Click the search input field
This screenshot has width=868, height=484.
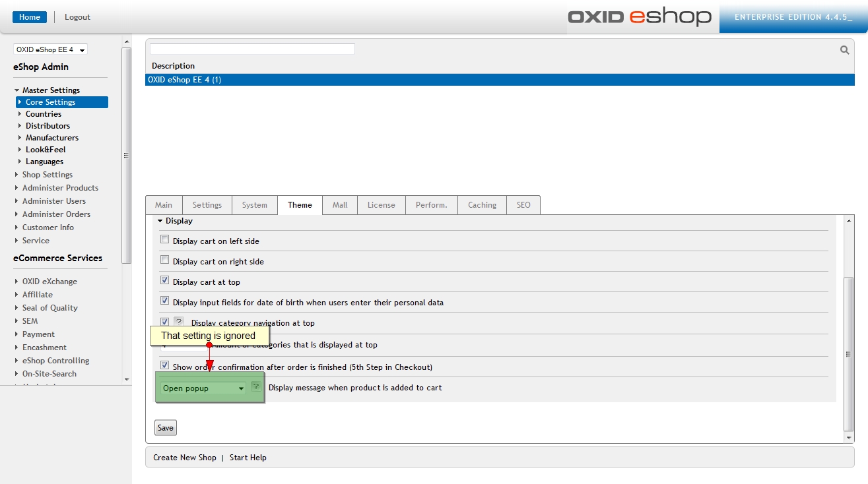(x=252, y=49)
